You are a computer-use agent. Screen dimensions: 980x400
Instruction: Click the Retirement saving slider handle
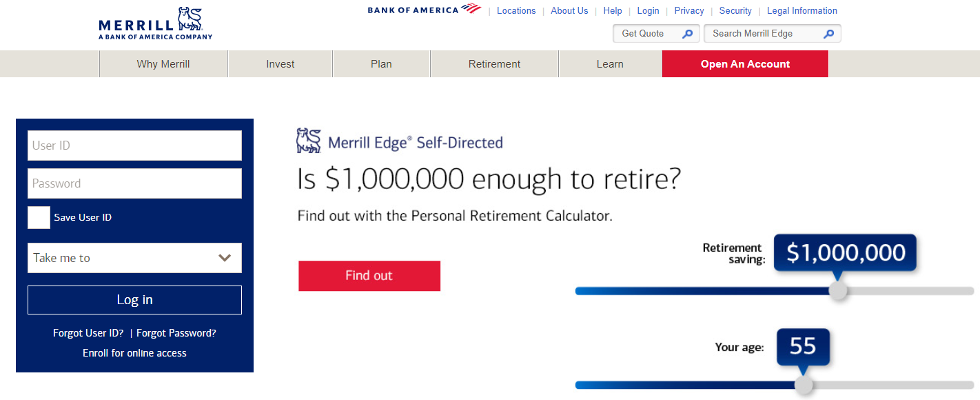point(838,290)
